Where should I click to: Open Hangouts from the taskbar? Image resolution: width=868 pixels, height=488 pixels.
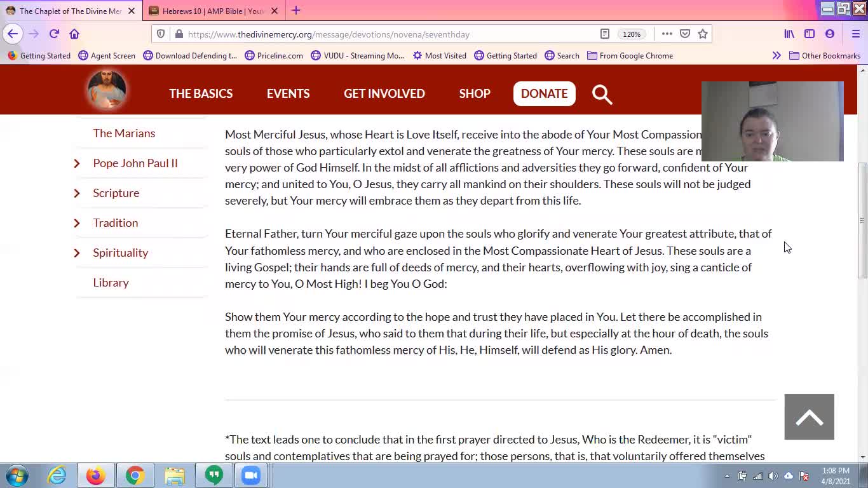(214, 475)
